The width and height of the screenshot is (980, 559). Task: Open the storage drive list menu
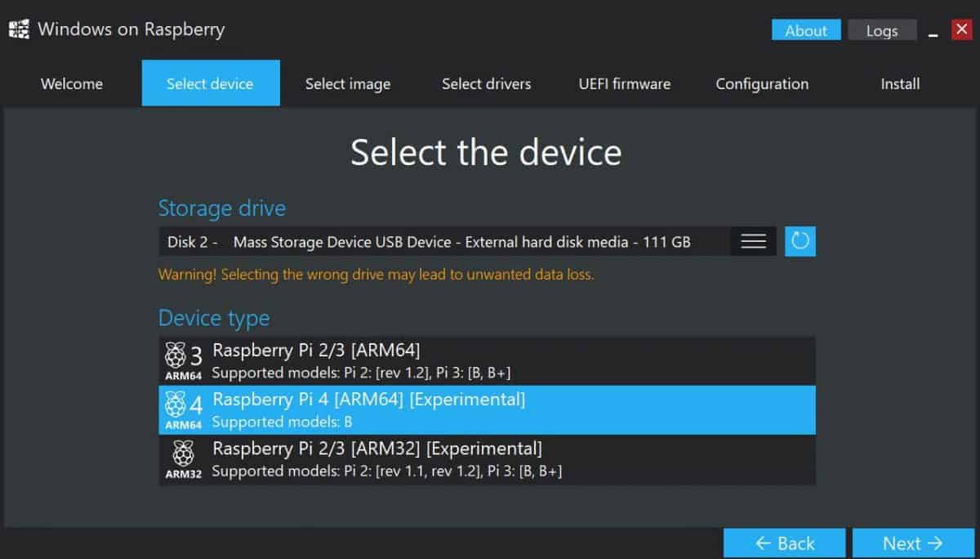coord(753,241)
